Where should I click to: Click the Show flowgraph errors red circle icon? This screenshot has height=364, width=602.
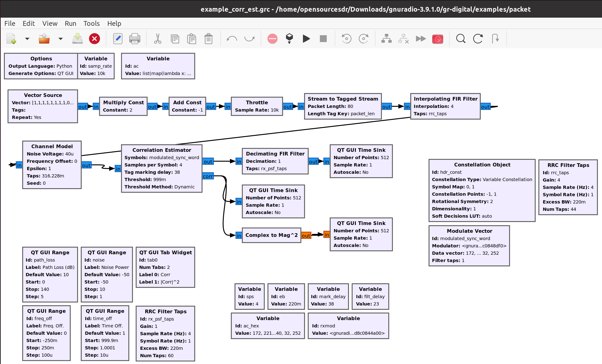[x=273, y=39]
